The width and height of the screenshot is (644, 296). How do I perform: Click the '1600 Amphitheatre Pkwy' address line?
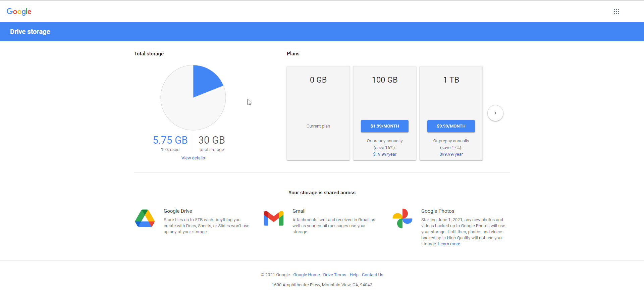[x=322, y=285]
